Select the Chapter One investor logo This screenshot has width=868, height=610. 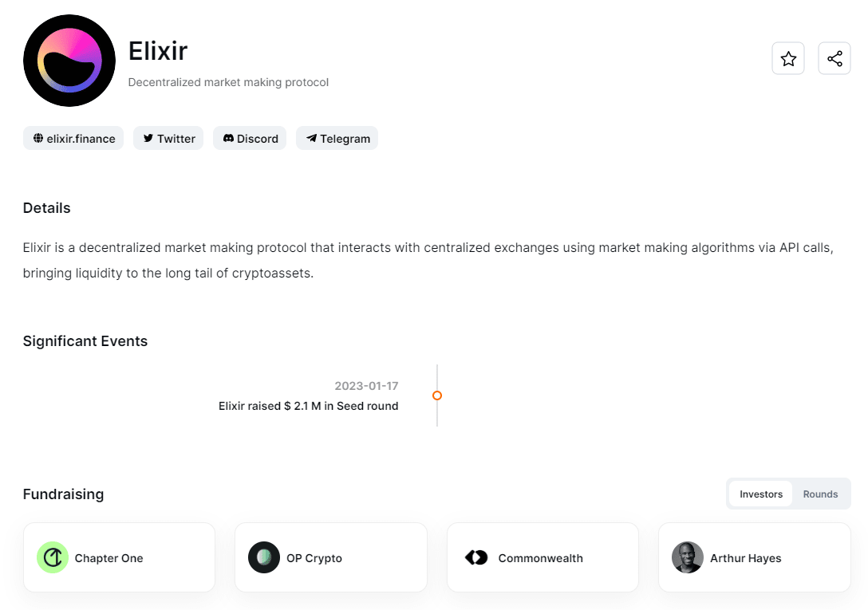pos(52,557)
